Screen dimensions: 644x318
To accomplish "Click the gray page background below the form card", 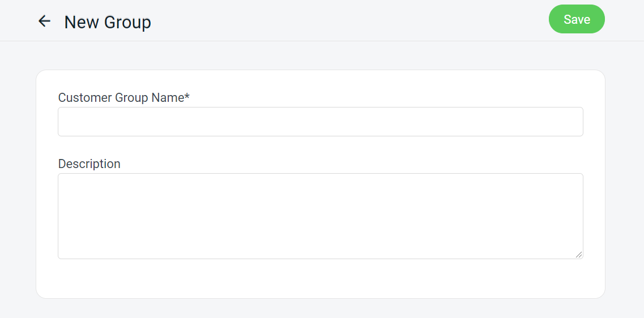I will (x=320, y=308).
